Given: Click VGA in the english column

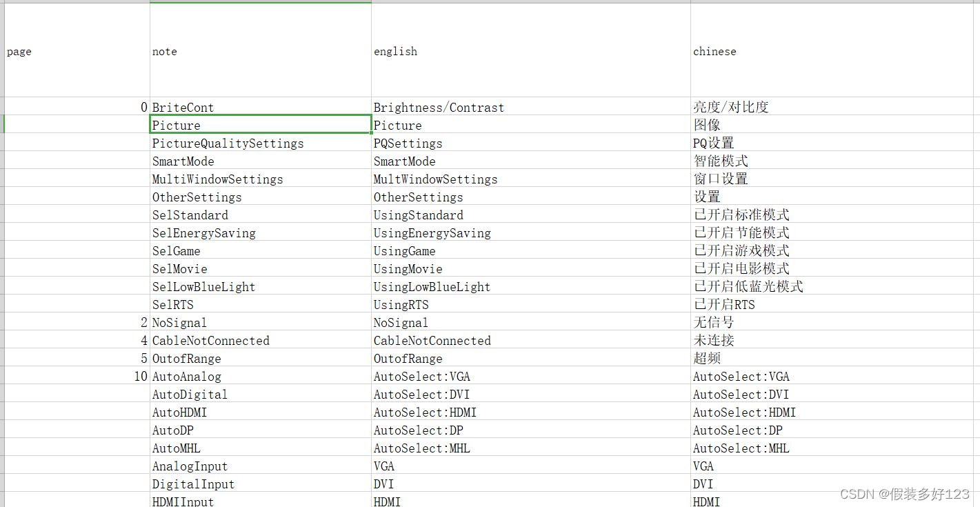Looking at the screenshot, I should 531,466.
